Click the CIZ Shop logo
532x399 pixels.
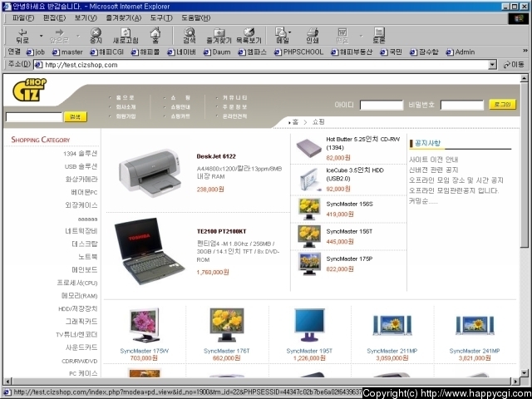tap(30, 90)
